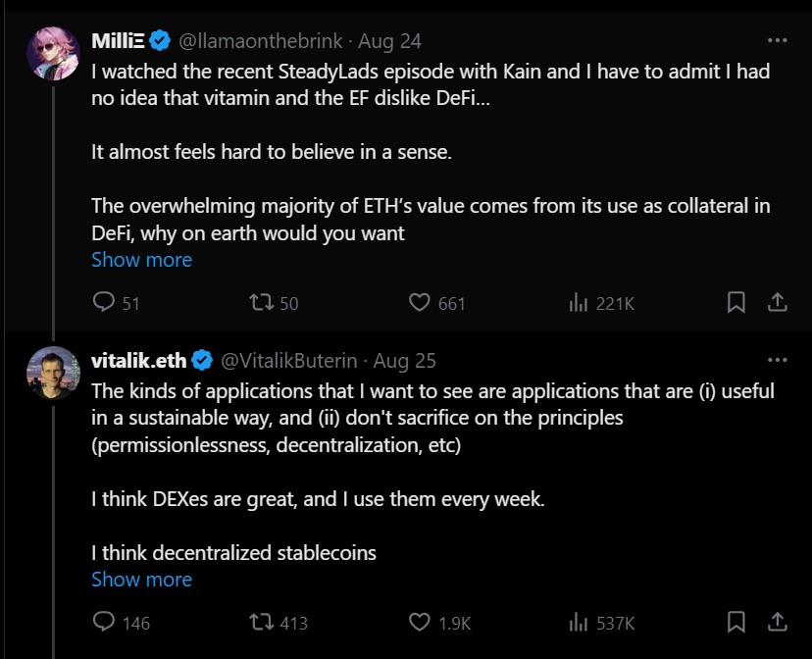Share vitalik.eth's tweet
Image resolution: width=812 pixels, height=659 pixels.
(x=777, y=622)
